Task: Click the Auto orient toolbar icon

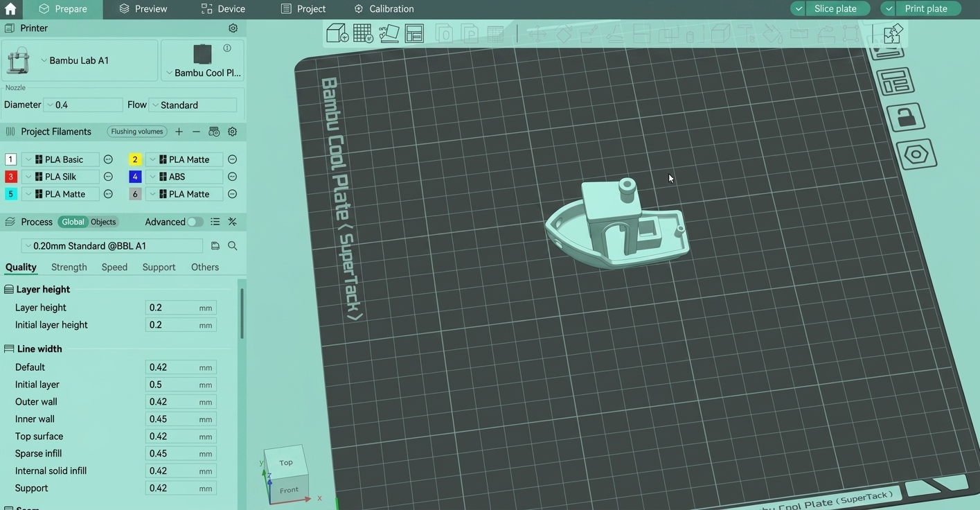Action: [x=389, y=33]
